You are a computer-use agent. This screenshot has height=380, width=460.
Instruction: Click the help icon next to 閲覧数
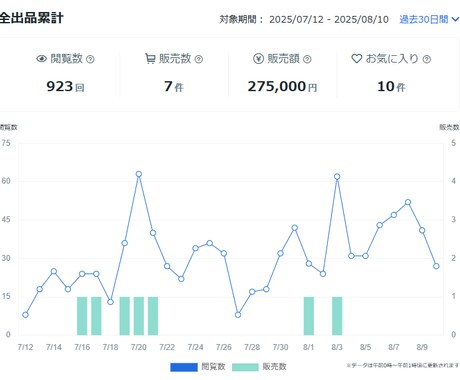point(90,59)
